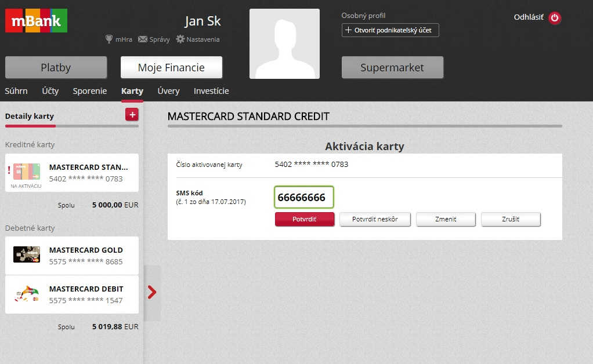Select MASTERCARD DEBIT card 1547

point(72,294)
